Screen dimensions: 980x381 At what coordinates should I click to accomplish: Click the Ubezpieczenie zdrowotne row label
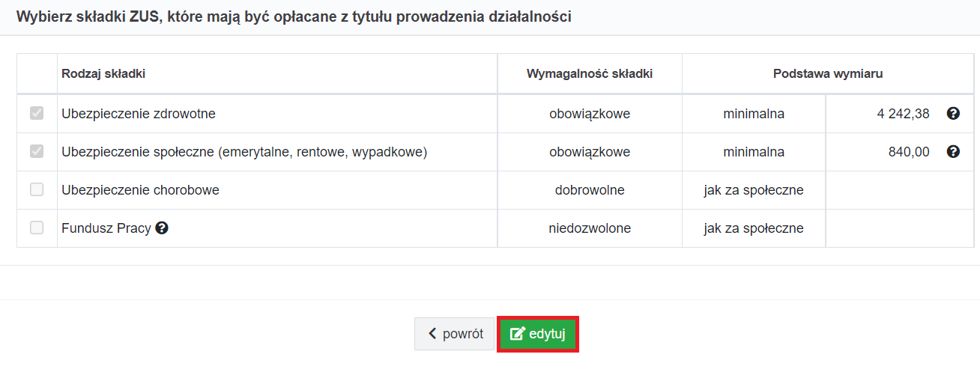139,114
